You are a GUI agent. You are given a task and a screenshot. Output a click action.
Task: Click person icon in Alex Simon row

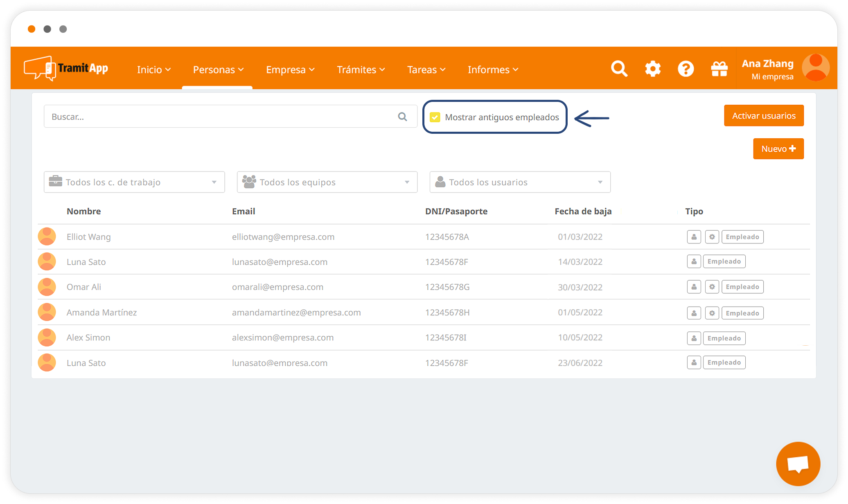(694, 338)
